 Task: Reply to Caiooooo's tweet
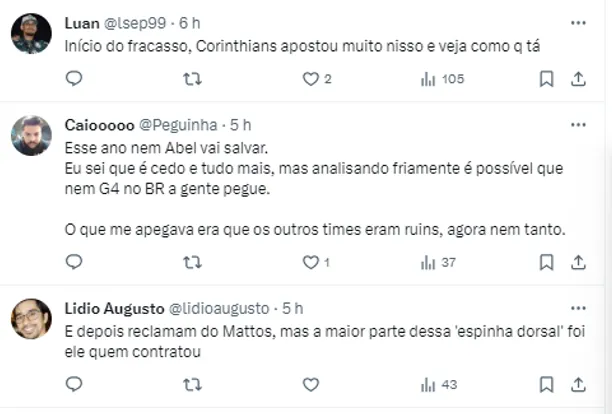(73, 263)
